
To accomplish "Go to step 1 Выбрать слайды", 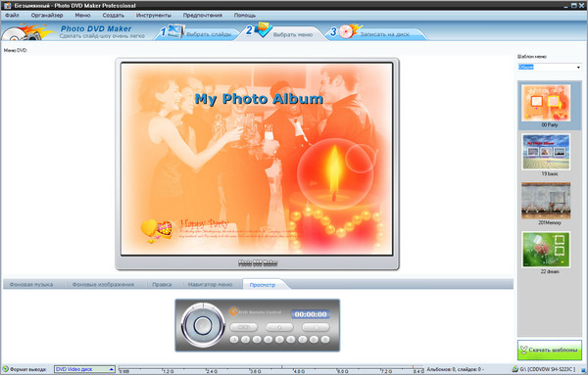I will [197, 33].
